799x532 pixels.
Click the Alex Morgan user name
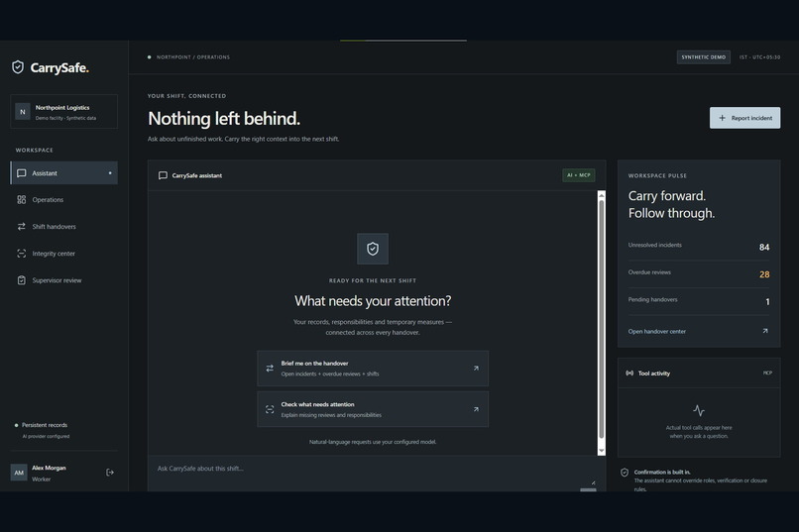coord(49,468)
